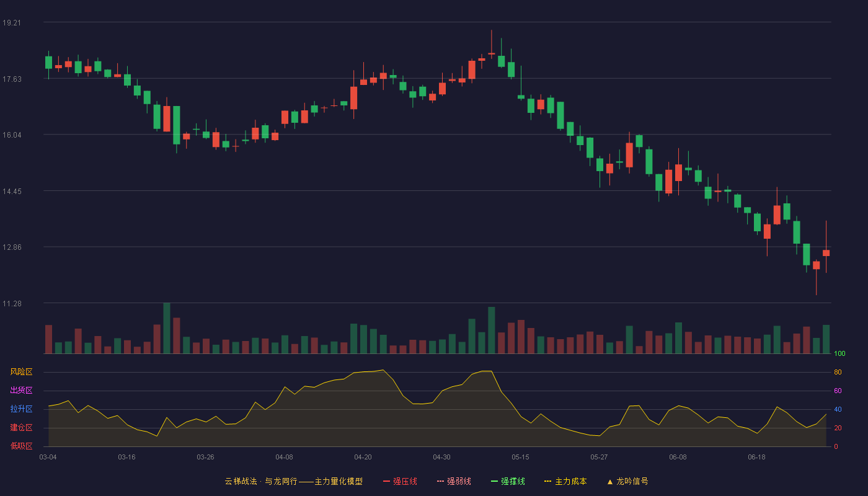Click the 17.63 price axis label
This screenshot has width=868, height=496.
12,79
